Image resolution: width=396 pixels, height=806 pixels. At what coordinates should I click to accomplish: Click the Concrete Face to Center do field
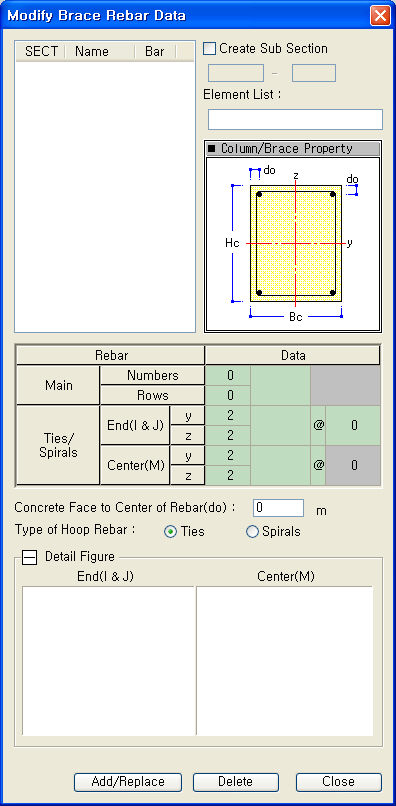(279, 508)
